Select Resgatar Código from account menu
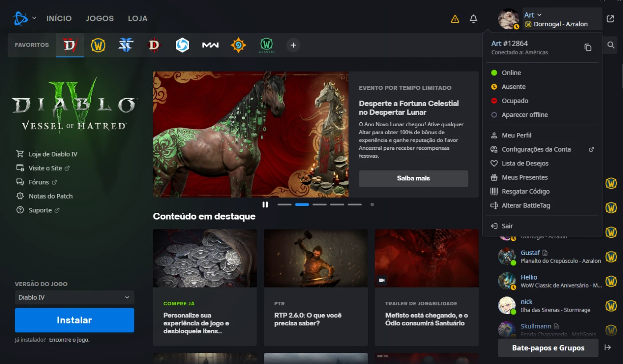 [x=525, y=191]
